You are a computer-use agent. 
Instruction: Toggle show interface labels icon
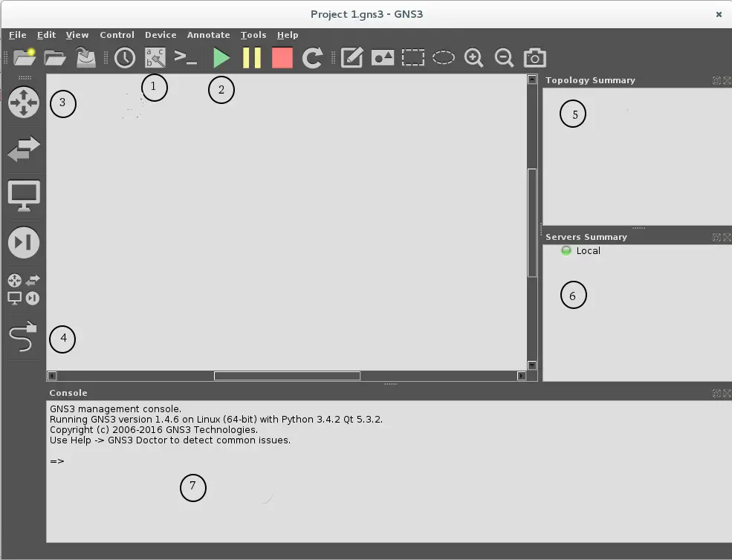point(155,58)
